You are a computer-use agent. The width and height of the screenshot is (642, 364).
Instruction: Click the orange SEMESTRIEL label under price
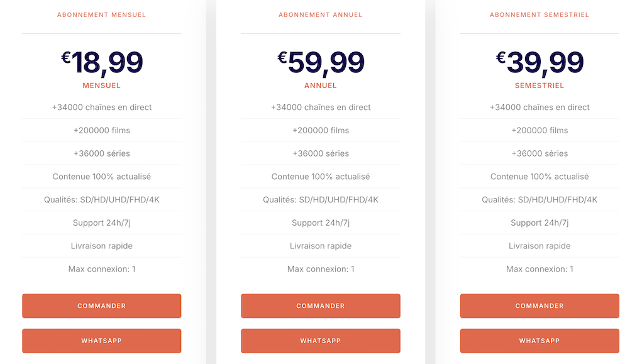click(539, 85)
